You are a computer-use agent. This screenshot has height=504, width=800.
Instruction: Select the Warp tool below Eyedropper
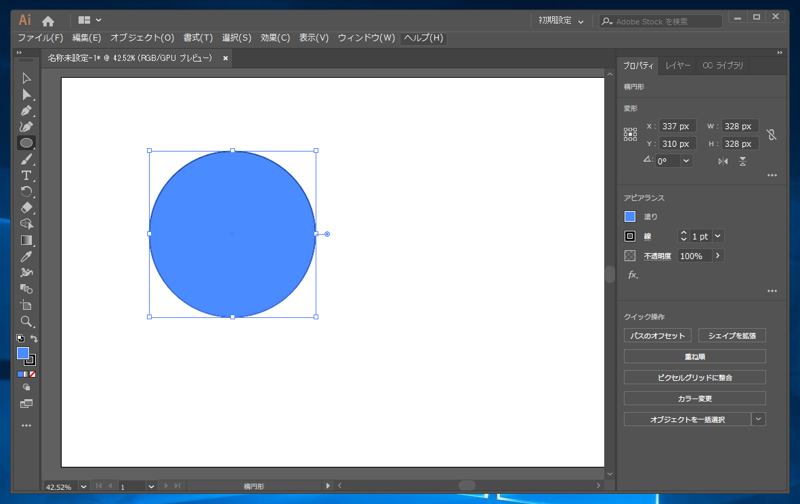click(x=27, y=273)
